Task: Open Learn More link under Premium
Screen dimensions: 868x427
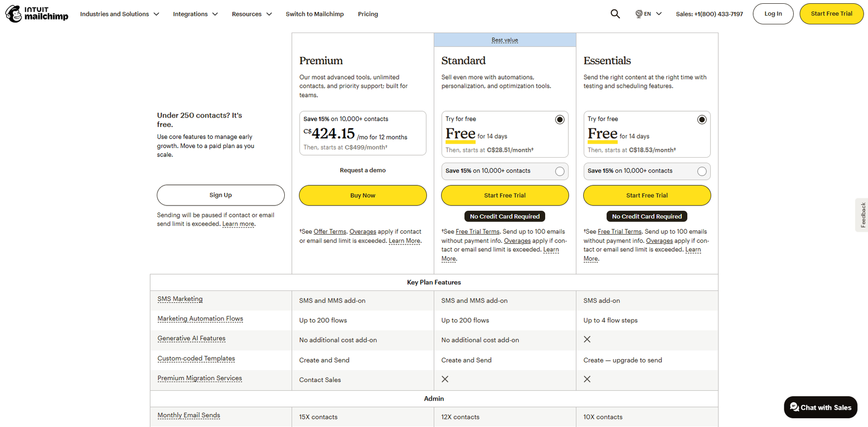Action: [405, 241]
